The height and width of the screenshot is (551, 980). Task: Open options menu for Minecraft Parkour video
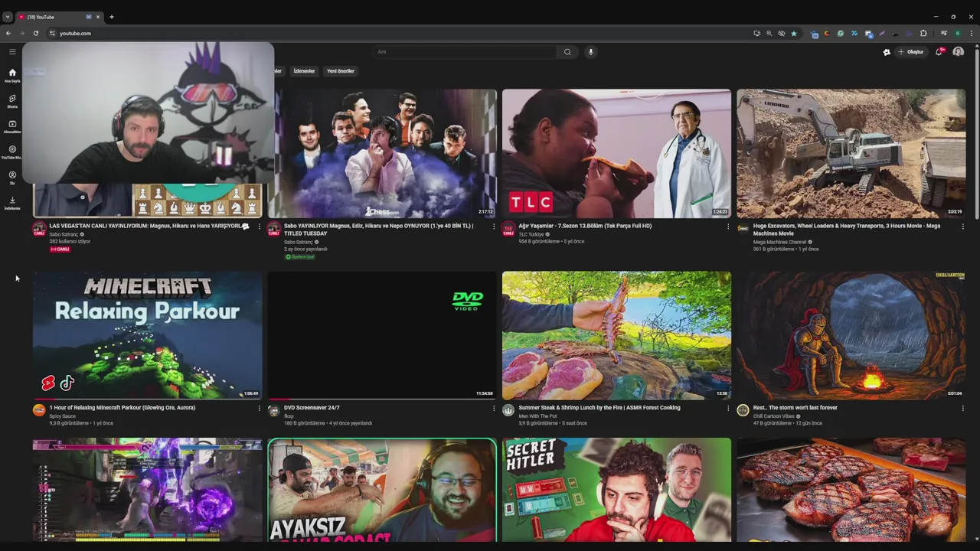tap(259, 408)
